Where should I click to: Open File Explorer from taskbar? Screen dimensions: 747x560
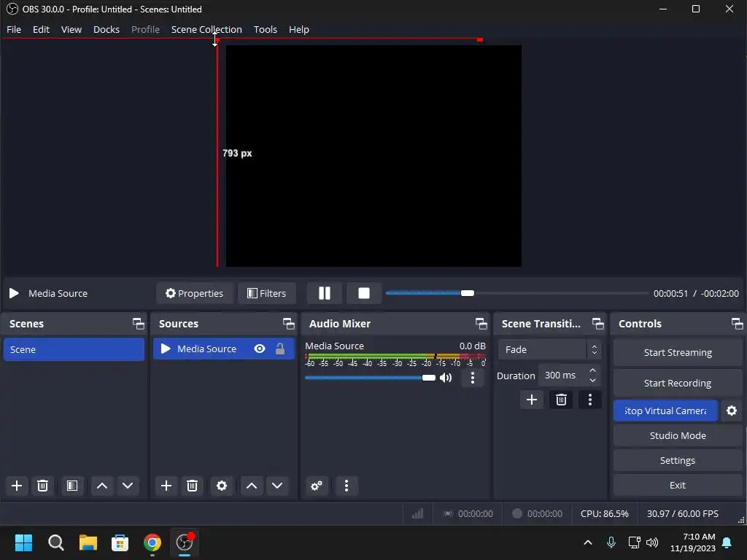click(x=88, y=542)
